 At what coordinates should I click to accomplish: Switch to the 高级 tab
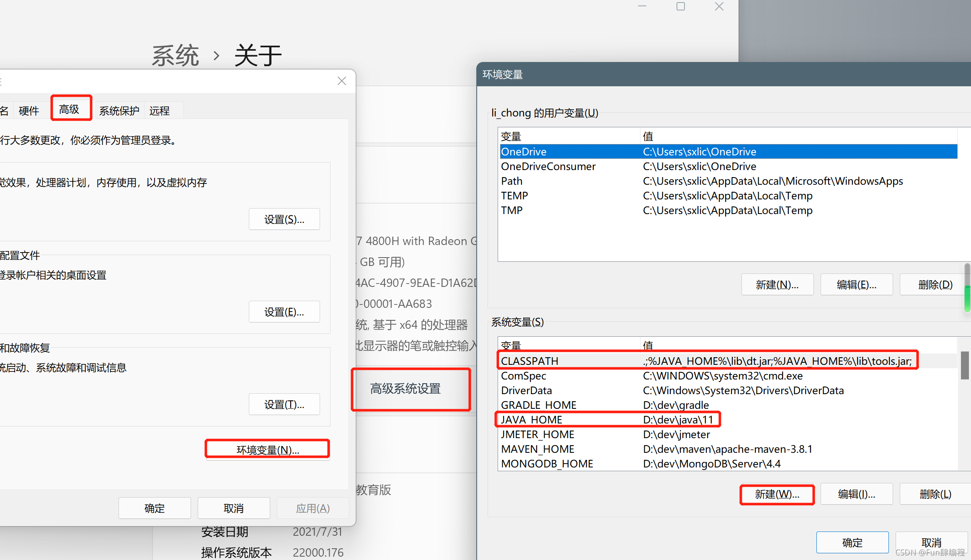point(70,109)
